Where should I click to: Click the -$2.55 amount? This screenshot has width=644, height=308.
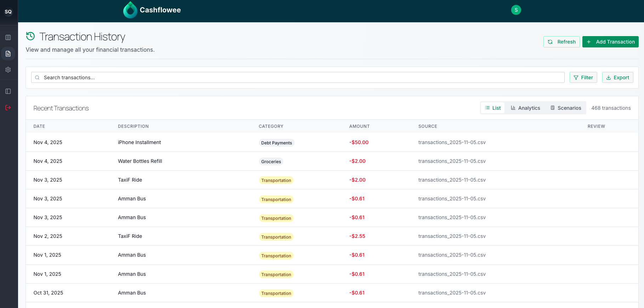(x=357, y=236)
